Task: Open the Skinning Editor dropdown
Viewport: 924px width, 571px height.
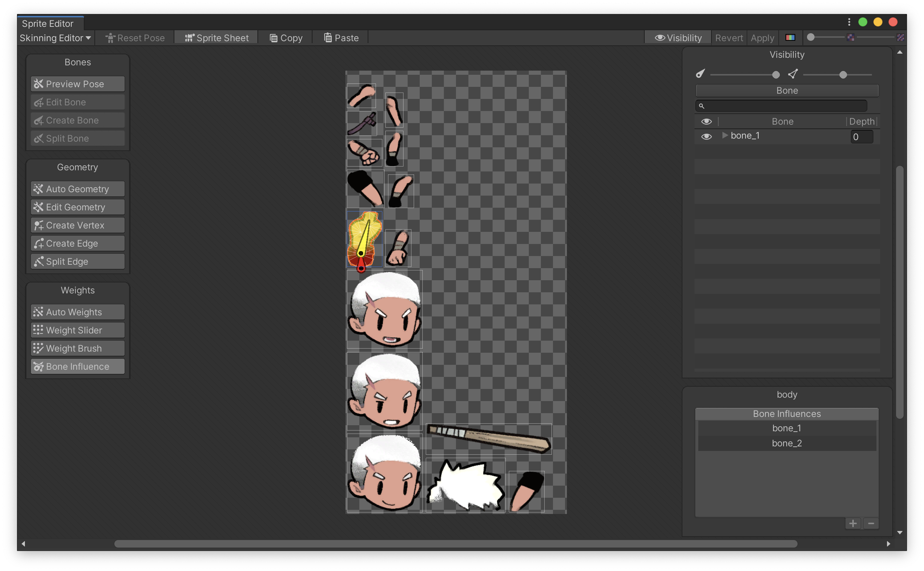Action: [x=55, y=38]
